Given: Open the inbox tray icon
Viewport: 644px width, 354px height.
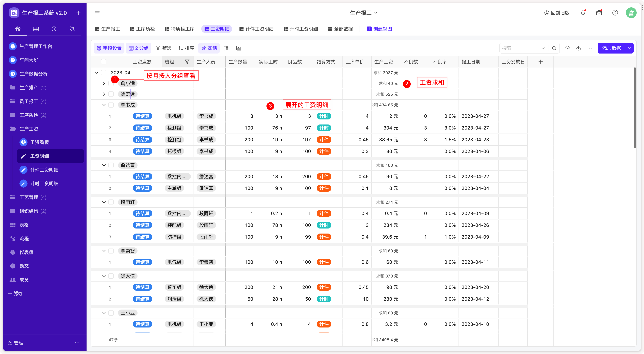Looking at the screenshot, I should coord(599,13).
